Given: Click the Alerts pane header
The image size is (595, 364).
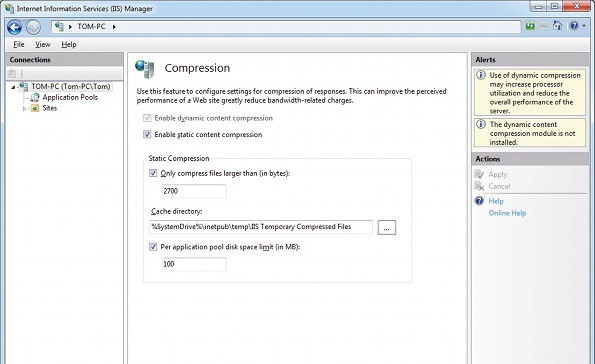Looking at the screenshot, I should (530, 60).
